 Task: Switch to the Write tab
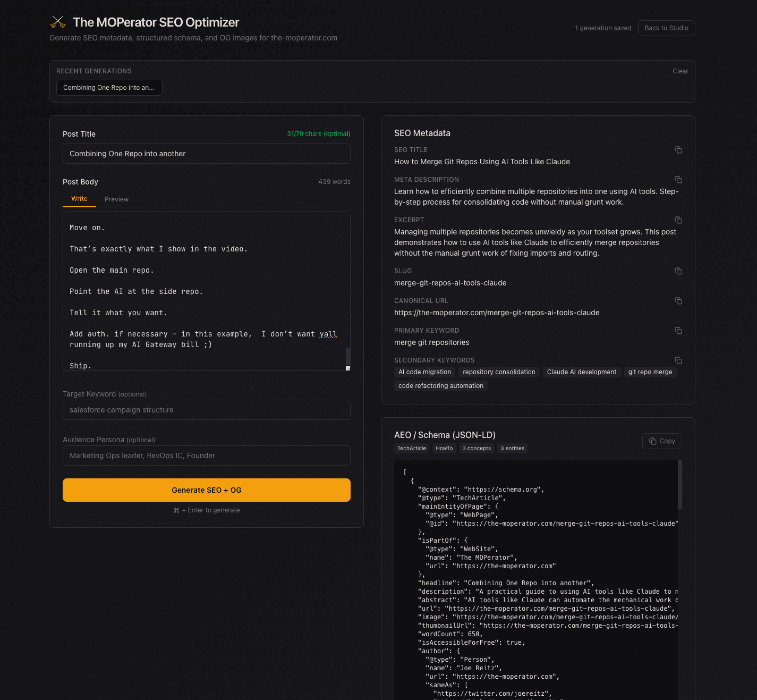[79, 199]
